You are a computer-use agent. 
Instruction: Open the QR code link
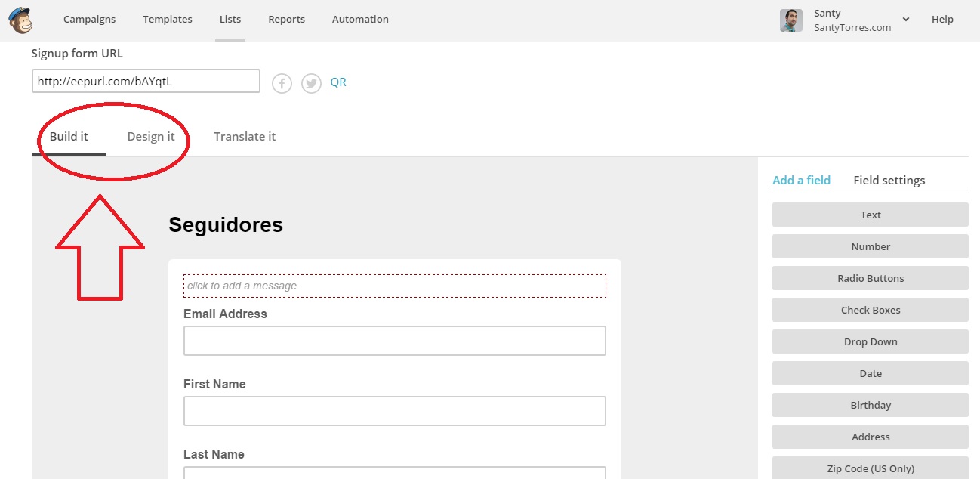point(338,82)
